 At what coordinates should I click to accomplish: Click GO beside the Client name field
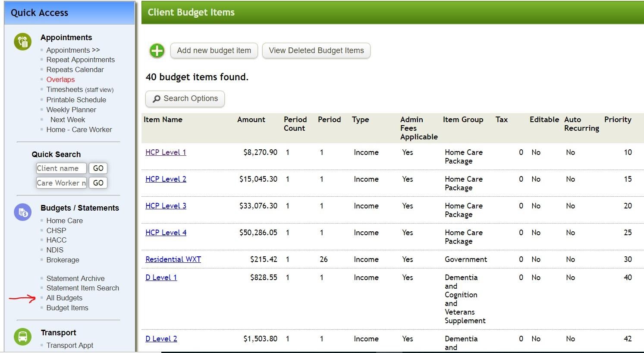[x=98, y=168]
